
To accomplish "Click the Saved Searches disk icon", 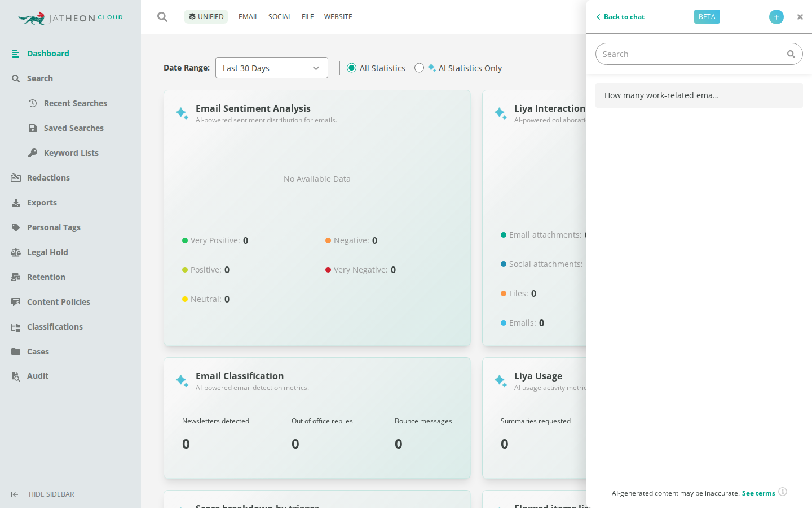I will tap(33, 128).
